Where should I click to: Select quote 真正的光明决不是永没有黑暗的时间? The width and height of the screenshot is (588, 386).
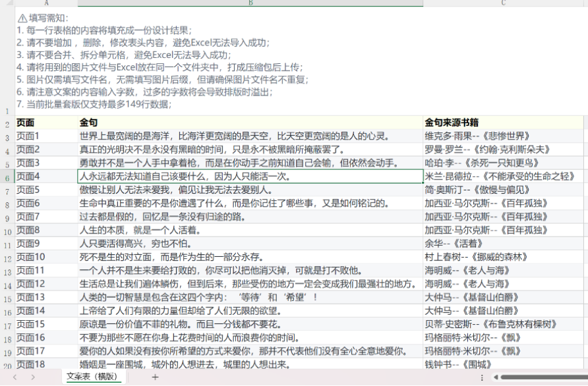tap(250, 150)
